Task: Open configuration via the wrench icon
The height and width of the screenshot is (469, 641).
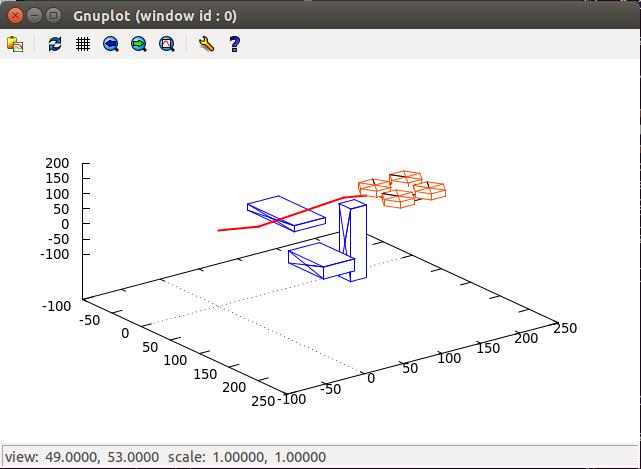Action: 206,44
